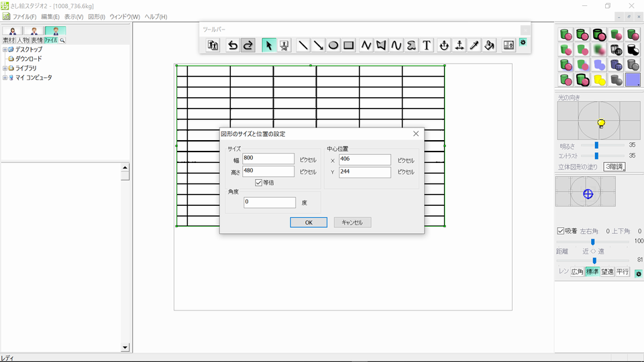
Task: Select the arrow line drawing tool
Action: click(x=318, y=45)
